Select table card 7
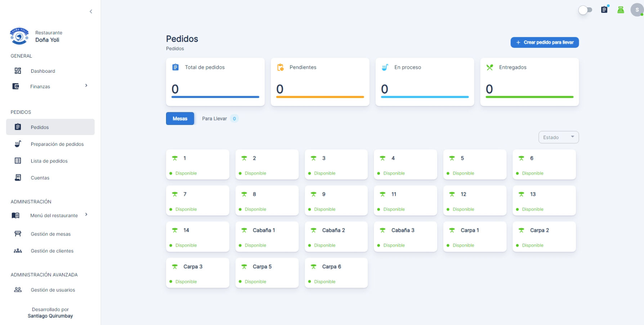This screenshot has width=644, height=325. 198,200
